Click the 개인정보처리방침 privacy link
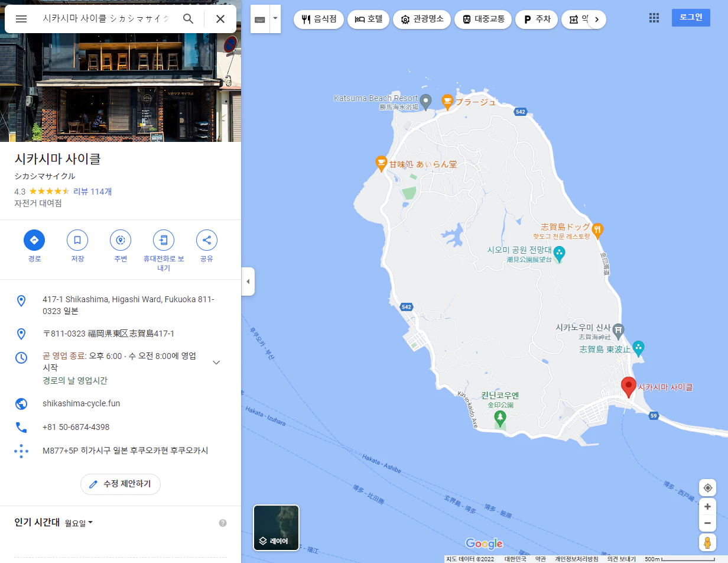The width and height of the screenshot is (728, 563). [576, 559]
